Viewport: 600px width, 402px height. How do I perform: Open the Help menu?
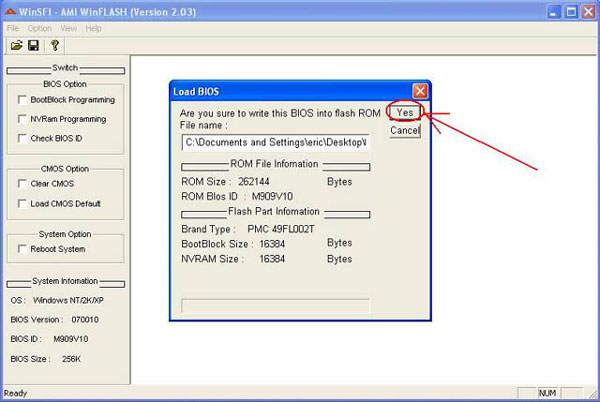93,28
